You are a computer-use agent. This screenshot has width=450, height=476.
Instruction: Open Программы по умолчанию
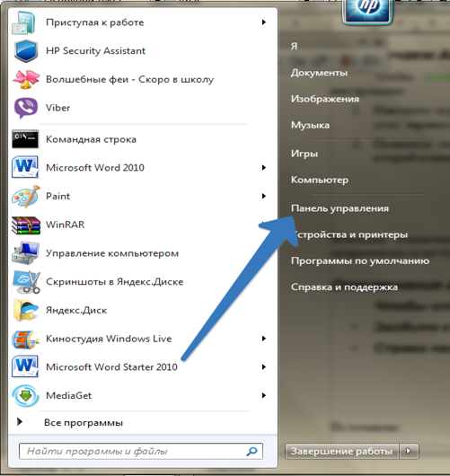360,260
